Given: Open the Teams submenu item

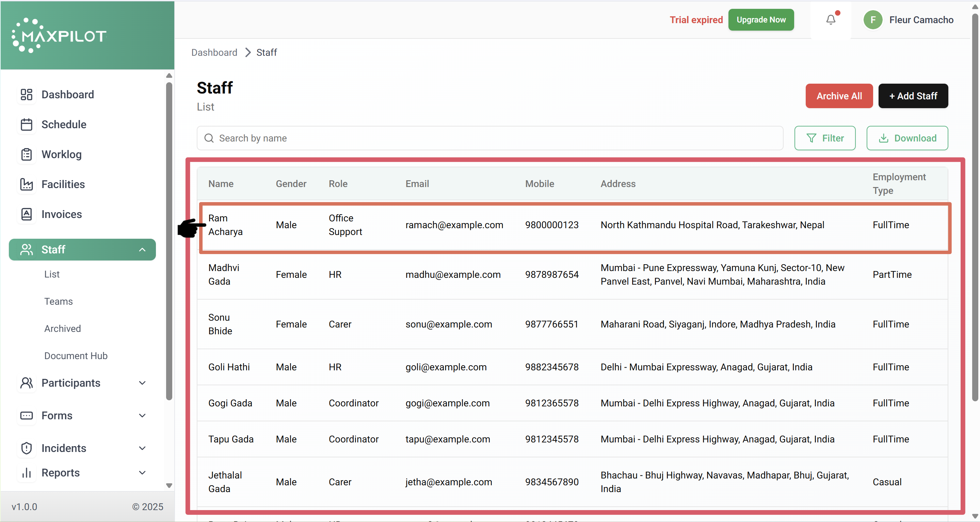Looking at the screenshot, I should pos(58,301).
